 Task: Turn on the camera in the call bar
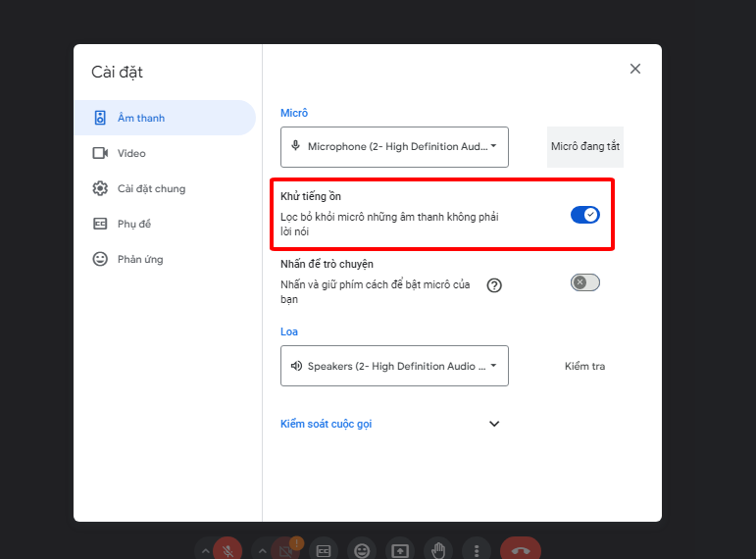click(x=285, y=550)
